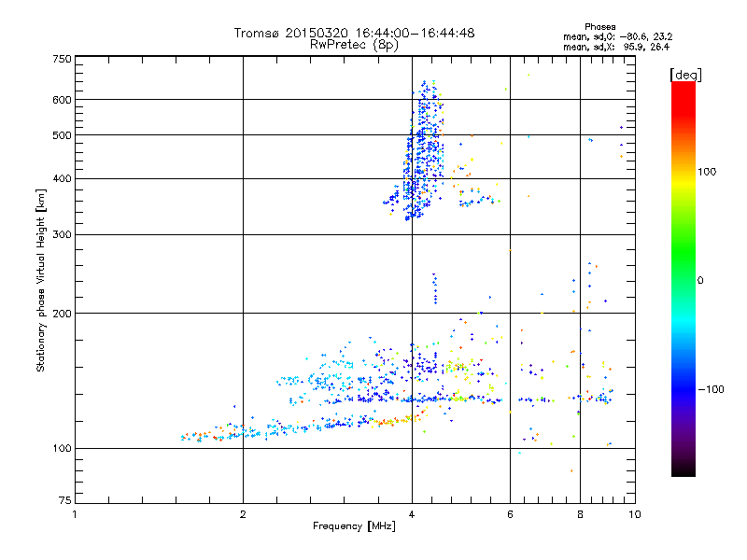This screenshot has height=560, width=747.
Task: Click the x-axis tick label '6'
Action: [x=510, y=514]
